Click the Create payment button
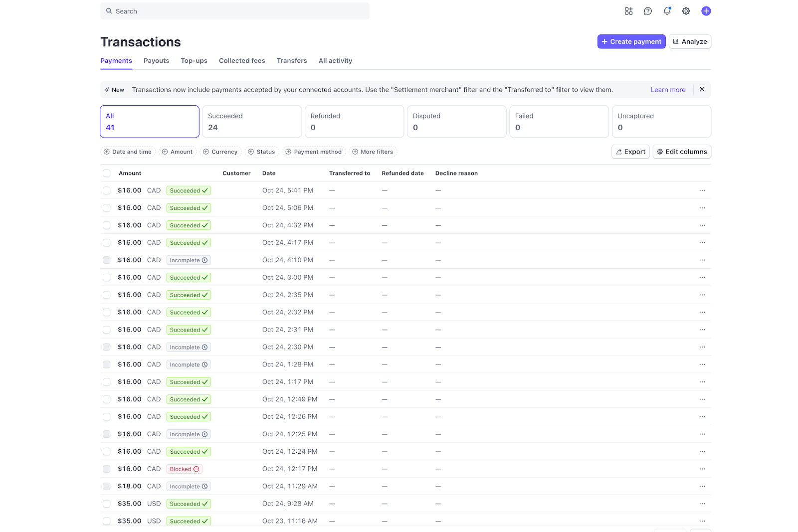This screenshot has width=798, height=532. (x=631, y=41)
